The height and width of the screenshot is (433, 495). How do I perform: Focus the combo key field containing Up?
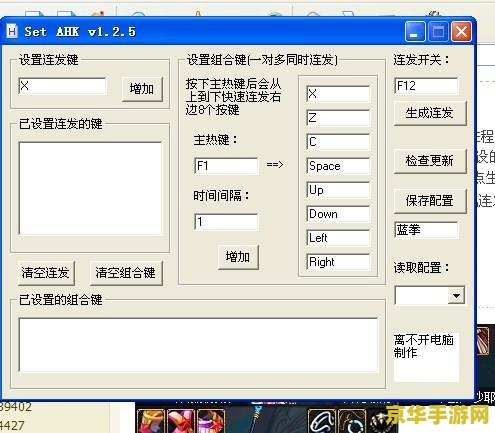338,190
